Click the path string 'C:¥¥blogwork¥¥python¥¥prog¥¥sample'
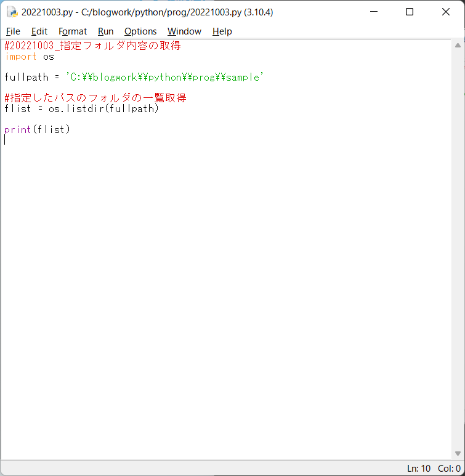Image resolution: width=465 pixels, height=476 pixels. click(x=164, y=78)
